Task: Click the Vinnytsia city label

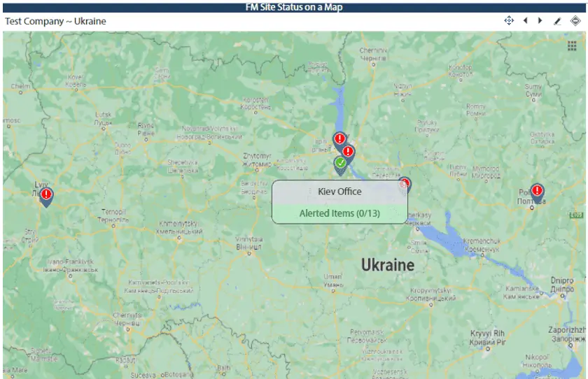Action: (249, 243)
